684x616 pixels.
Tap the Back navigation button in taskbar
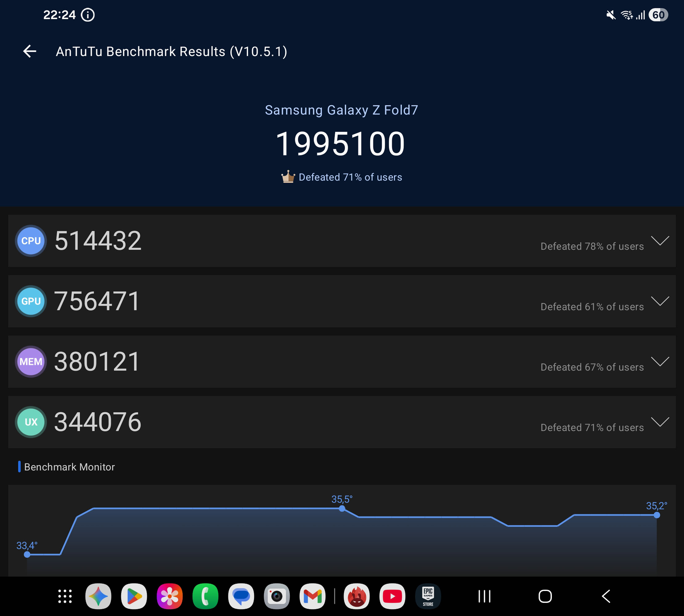click(x=606, y=596)
